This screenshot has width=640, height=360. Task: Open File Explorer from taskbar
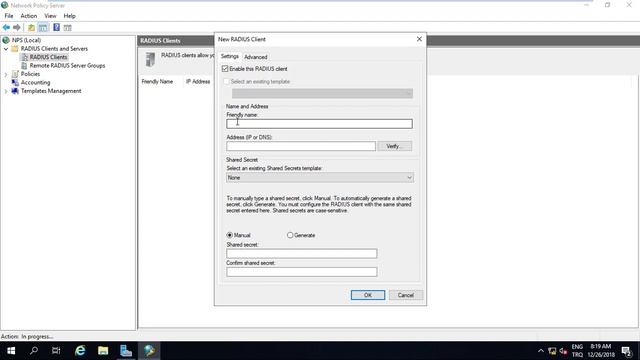point(103,351)
